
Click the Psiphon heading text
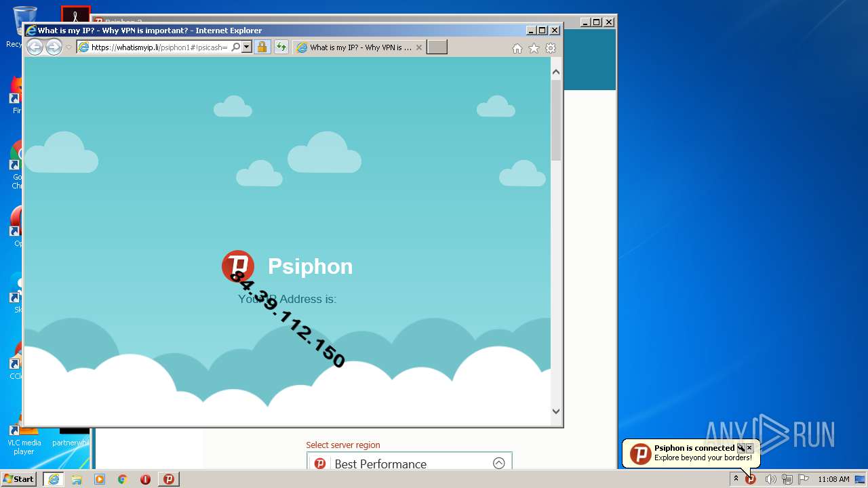point(310,266)
